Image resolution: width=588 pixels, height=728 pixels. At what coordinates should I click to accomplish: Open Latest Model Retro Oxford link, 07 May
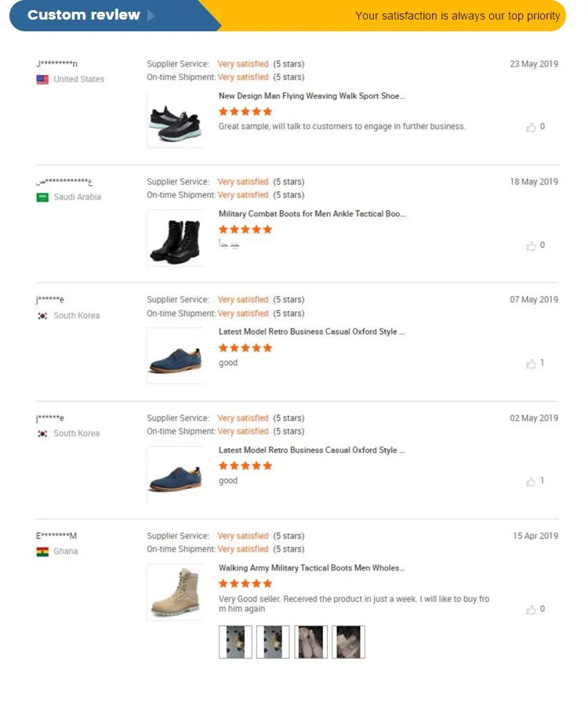(x=311, y=332)
